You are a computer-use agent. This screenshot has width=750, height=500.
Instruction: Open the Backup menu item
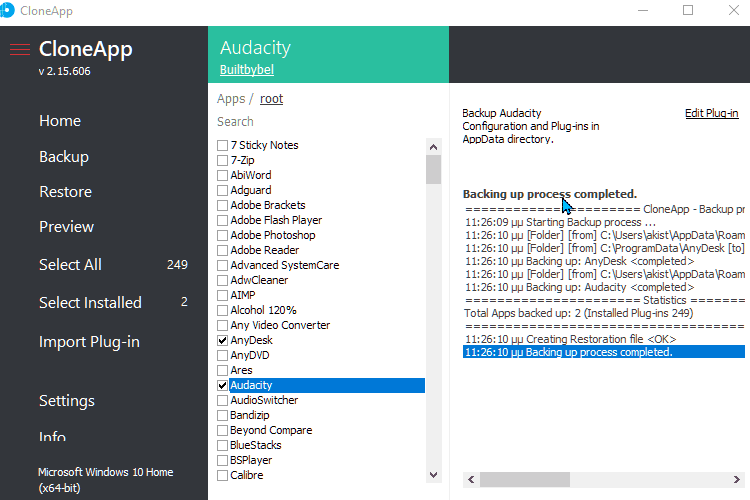coord(64,157)
